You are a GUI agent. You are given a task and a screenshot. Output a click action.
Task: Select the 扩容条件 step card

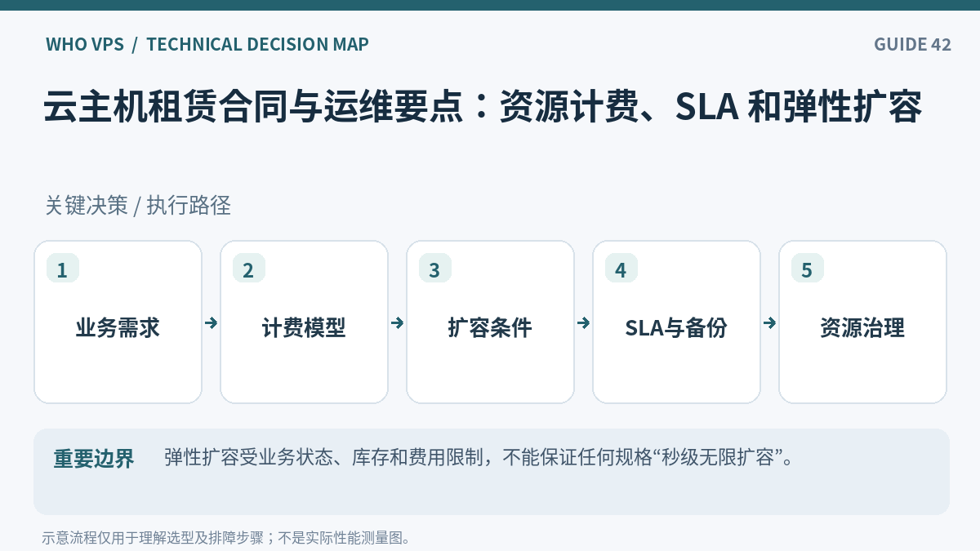pos(490,322)
